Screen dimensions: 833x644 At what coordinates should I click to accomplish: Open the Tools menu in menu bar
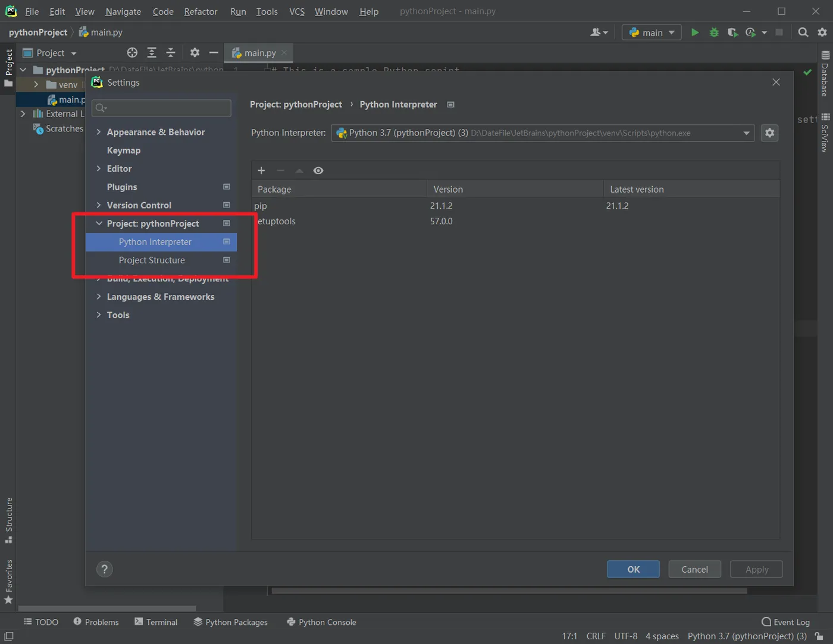pos(267,11)
